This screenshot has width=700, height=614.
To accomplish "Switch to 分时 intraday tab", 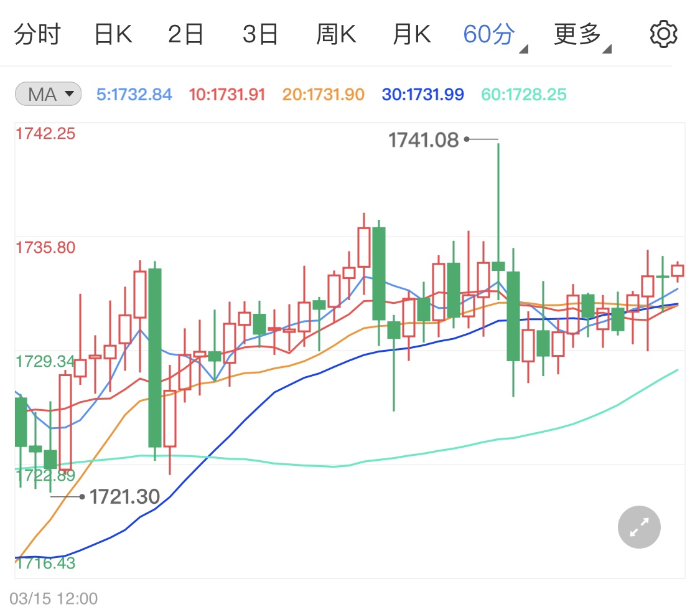I will (37, 34).
